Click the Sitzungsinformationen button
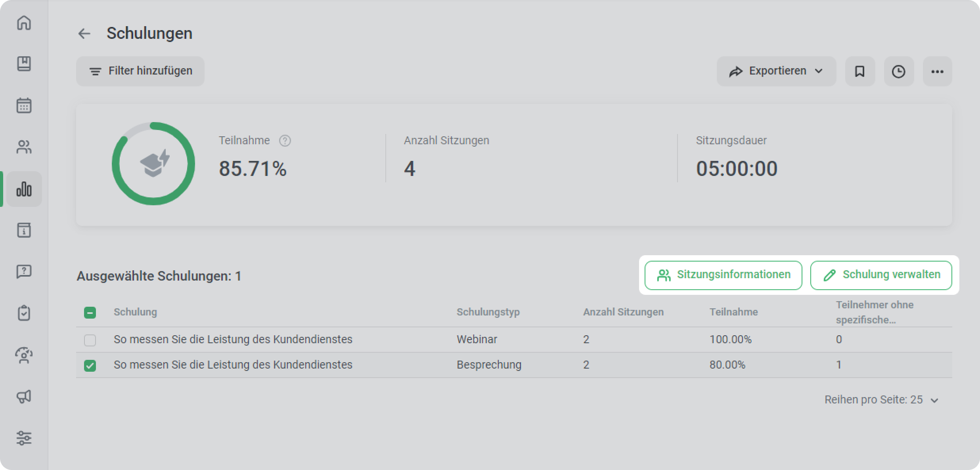The width and height of the screenshot is (980, 470). (724, 275)
